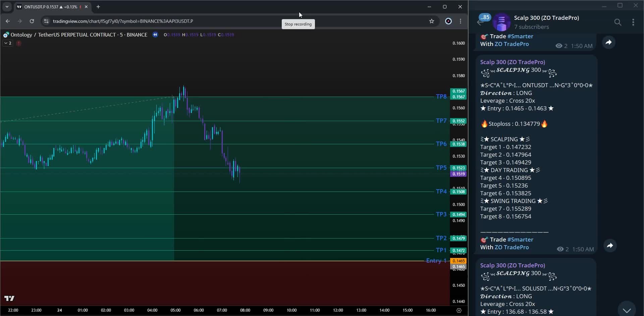Viewport: 644px width, 316px height.
Task: View site information icon in address bar
Action: click(x=46, y=21)
